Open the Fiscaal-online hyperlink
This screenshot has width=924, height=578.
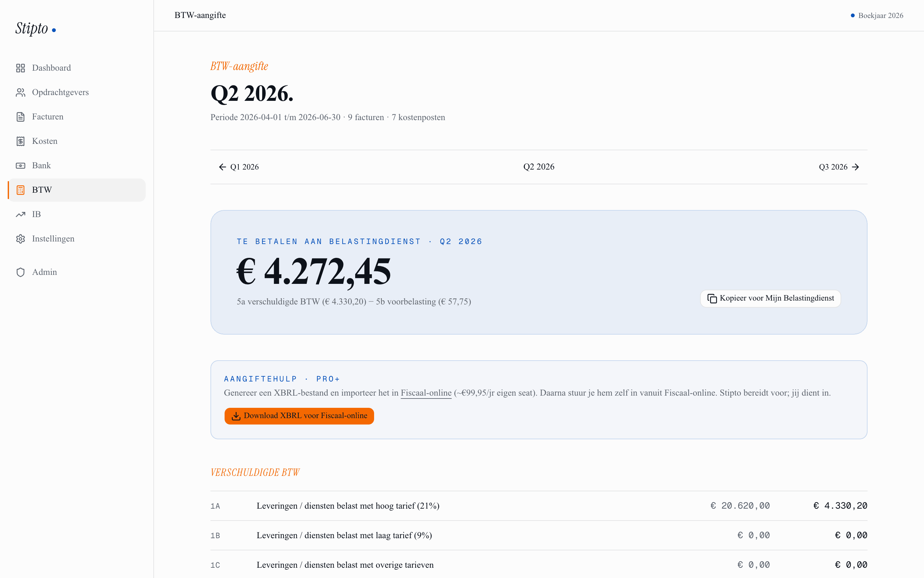pyautogui.click(x=426, y=393)
